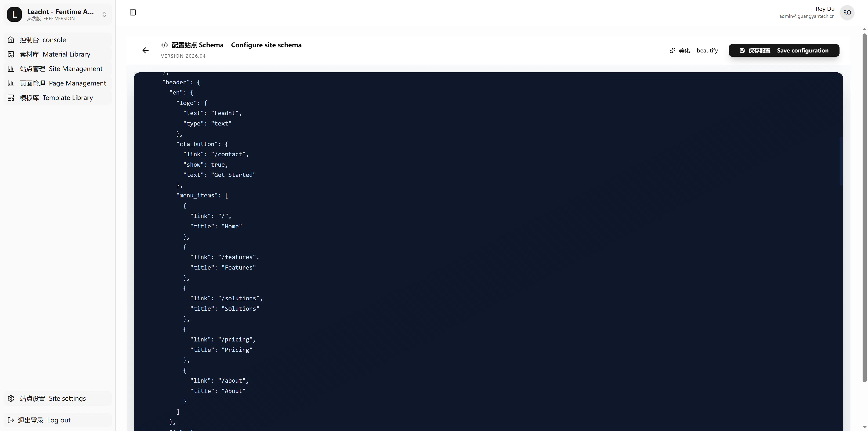Click the Roy Du user name
Viewport: 868px width, 431px height.
coord(825,9)
